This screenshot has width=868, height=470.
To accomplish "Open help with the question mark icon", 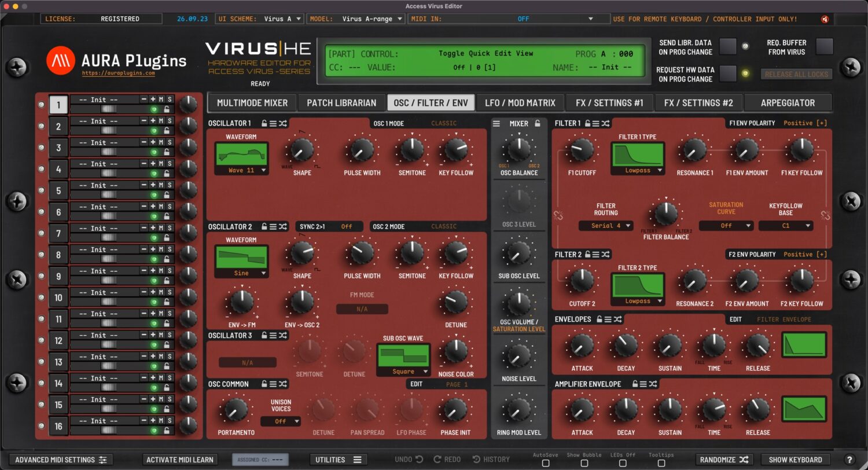I will point(849,460).
